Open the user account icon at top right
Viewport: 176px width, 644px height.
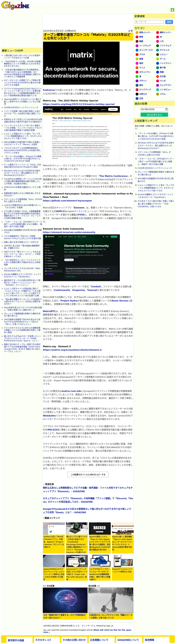[172, 10]
